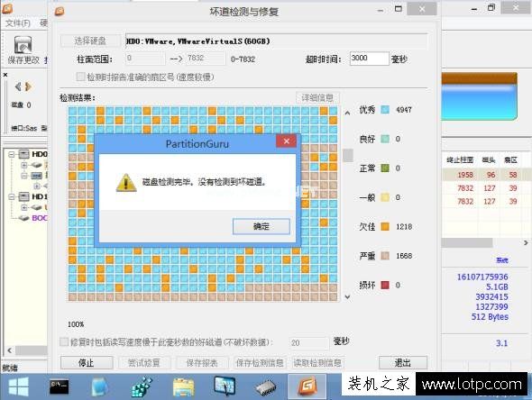Expand first partition under HD0 in tree
The image size is (532, 400).
point(24,165)
